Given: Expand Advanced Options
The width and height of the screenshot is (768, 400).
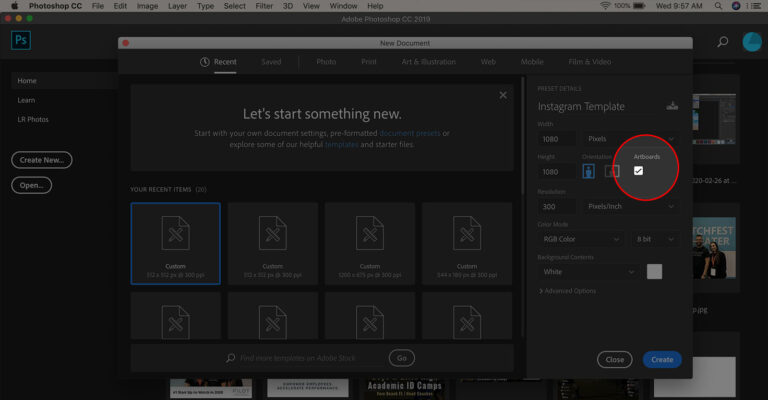Looking at the screenshot, I should tap(567, 291).
